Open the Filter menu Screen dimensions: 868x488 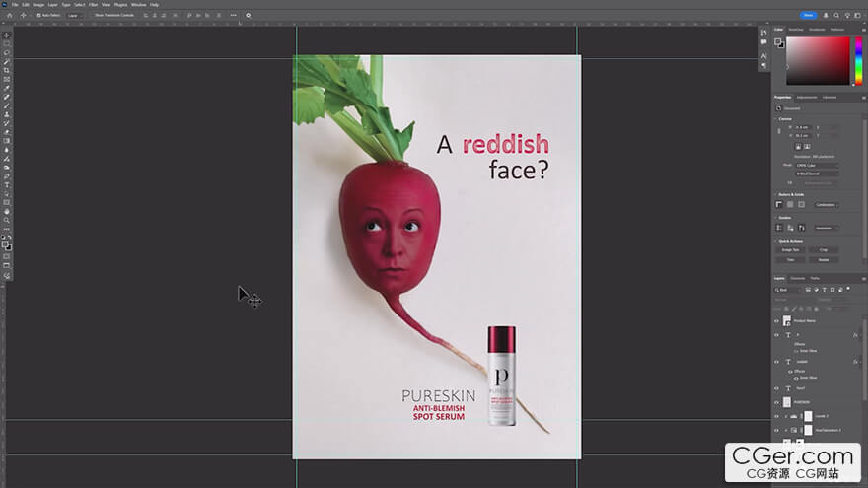point(93,4)
